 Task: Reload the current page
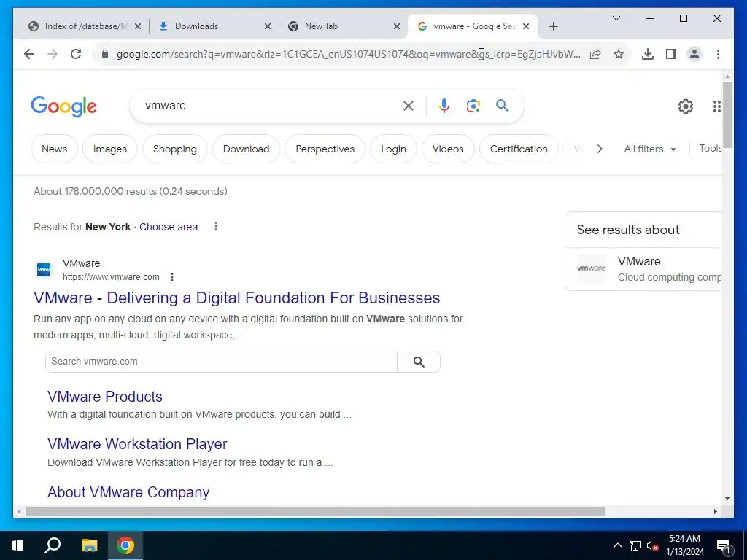tap(76, 54)
